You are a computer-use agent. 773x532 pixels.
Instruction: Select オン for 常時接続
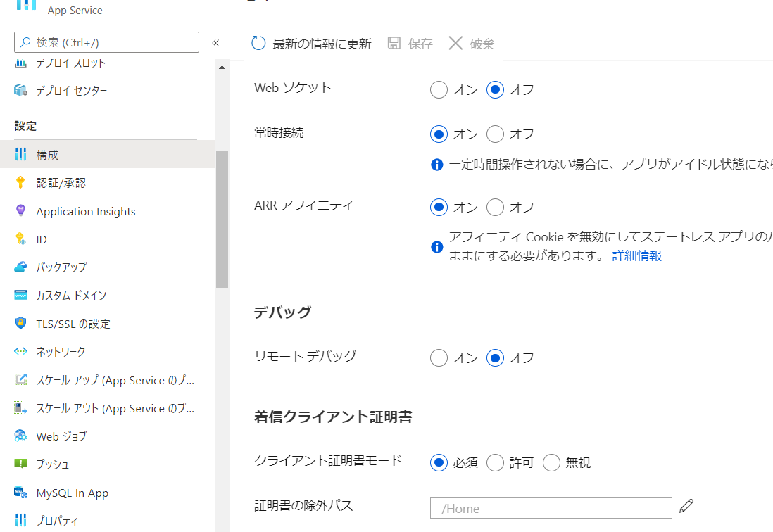tap(439, 134)
